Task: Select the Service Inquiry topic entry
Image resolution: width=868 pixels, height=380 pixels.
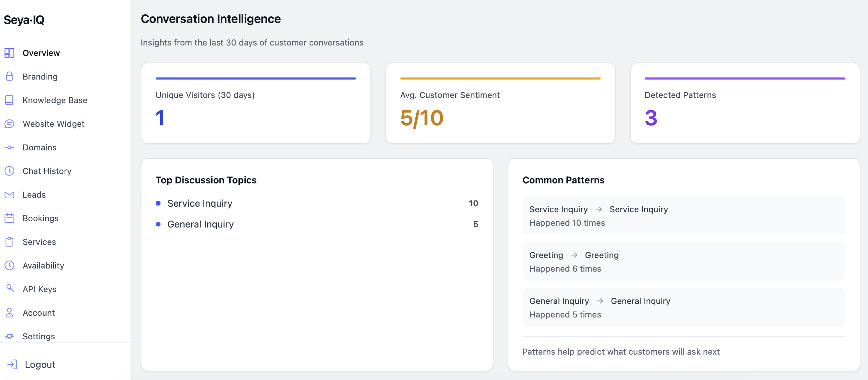Action: [x=199, y=204]
